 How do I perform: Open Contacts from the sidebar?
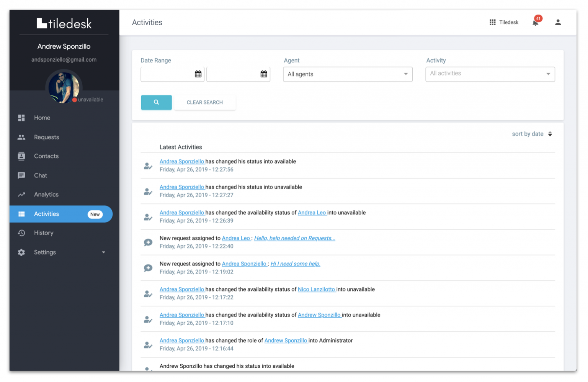[x=46, y=156]
